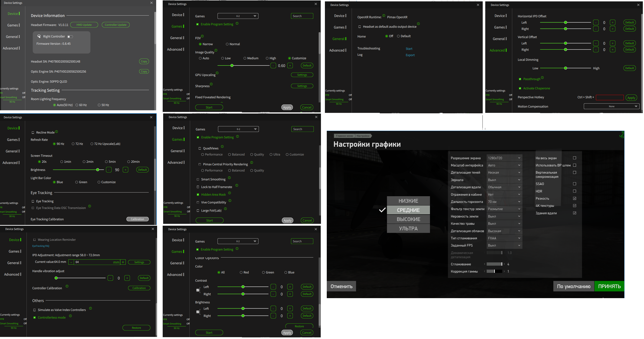Click info icon beside Recline Mode
This screenshot has height=339, width=644.
[56, 132]
